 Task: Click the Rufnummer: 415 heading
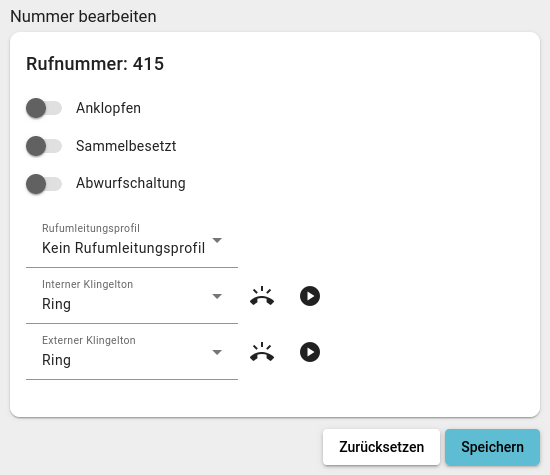tap(95, 64)
